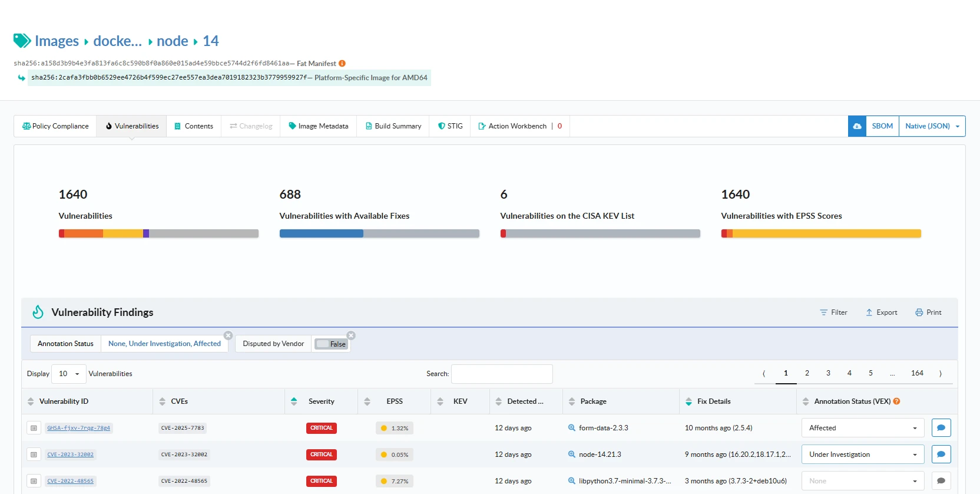
Task: Click the SBOM cloud download icon
Action: click(857, 126)
